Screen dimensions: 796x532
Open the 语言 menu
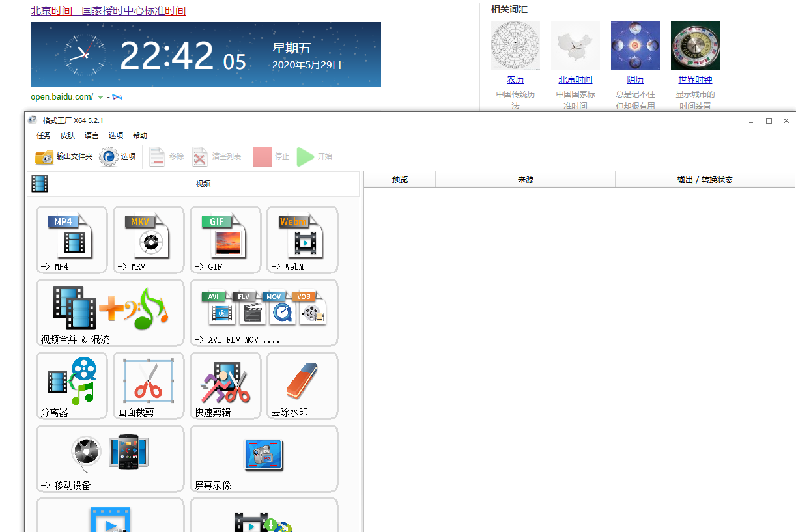[92, 135]
